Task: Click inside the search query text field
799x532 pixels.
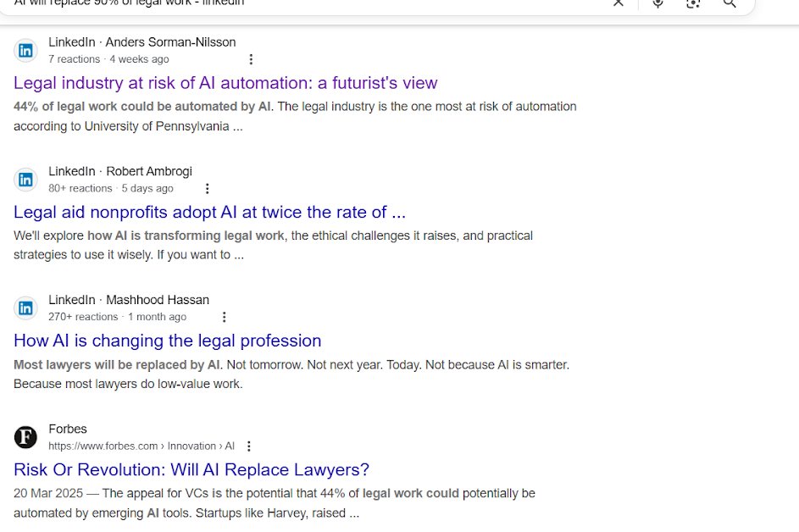Action: [297, 3]
